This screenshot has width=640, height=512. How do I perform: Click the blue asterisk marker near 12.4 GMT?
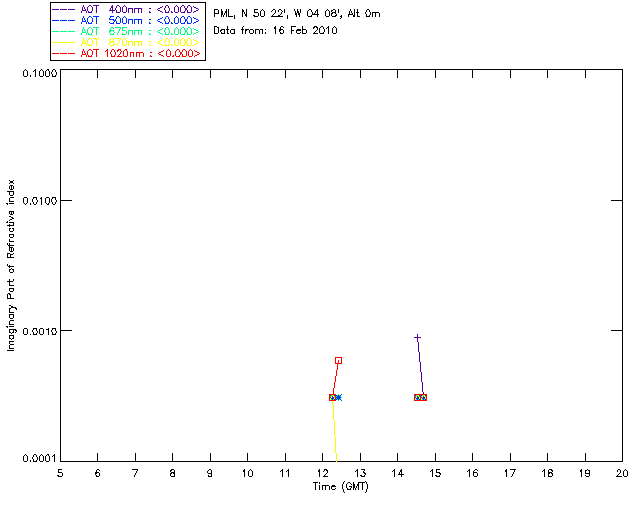point(338,397)
